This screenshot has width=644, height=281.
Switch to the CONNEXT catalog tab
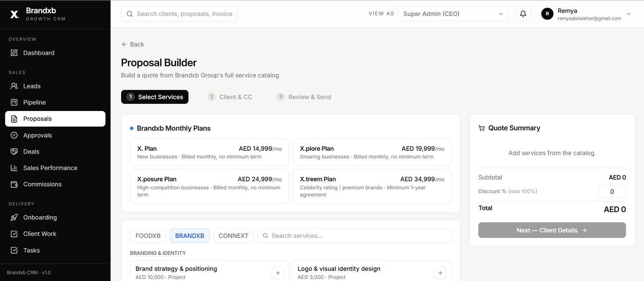tap(233, 236)
